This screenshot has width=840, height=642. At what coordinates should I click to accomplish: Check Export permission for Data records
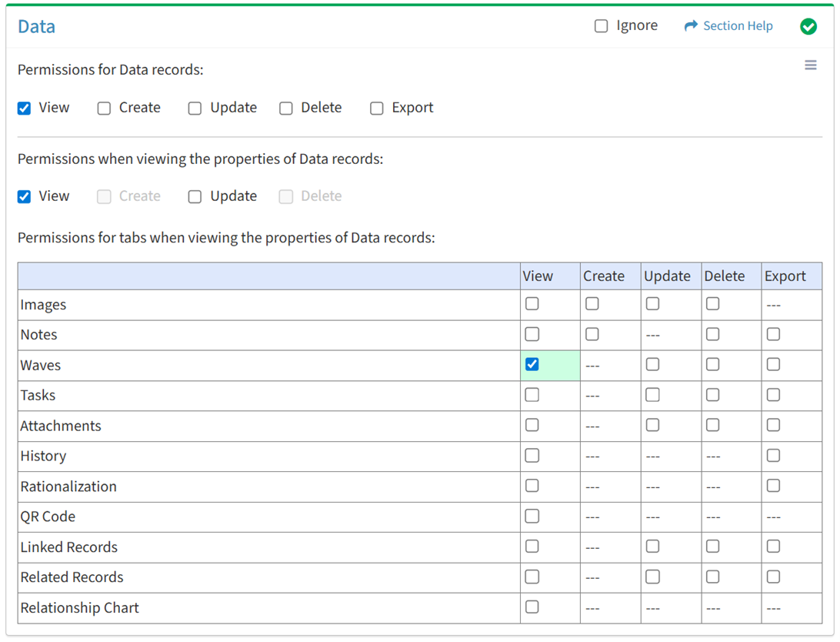tap(377, 109)
